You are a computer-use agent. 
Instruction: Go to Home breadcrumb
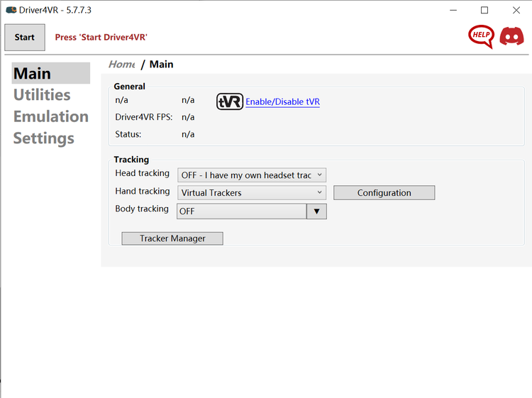[x=122, y=64]
